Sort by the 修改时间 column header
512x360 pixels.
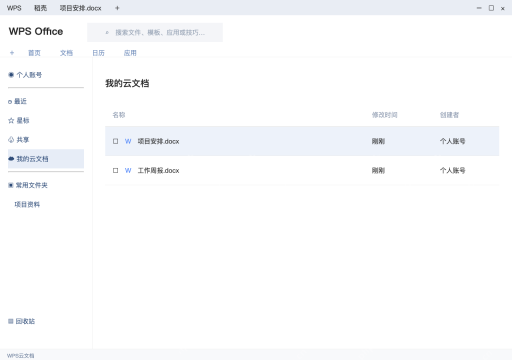[x=384, y=115]
